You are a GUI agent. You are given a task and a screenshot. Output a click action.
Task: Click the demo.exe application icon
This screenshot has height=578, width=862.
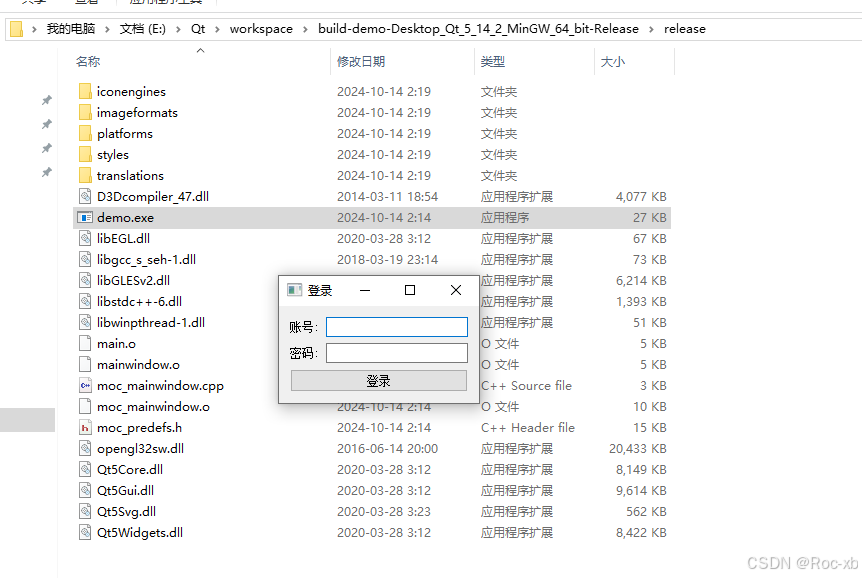click(85, 217)
